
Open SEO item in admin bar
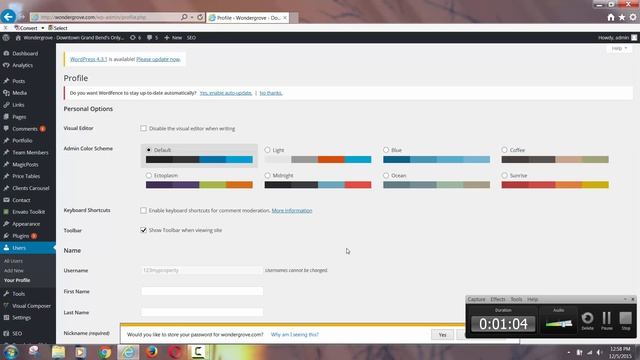point(191,38)
